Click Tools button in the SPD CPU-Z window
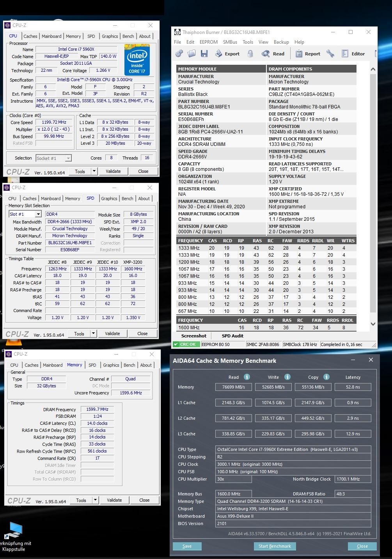The image size is (392, 559). point(79,334)
